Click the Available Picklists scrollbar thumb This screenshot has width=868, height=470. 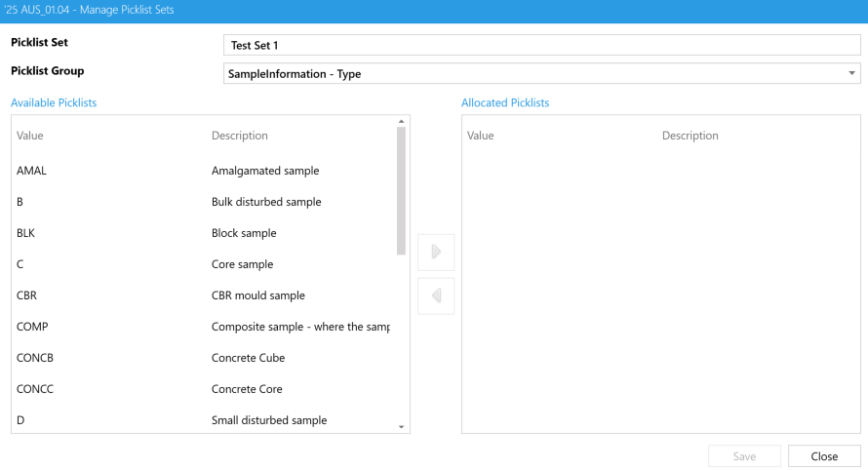[401, 190]
